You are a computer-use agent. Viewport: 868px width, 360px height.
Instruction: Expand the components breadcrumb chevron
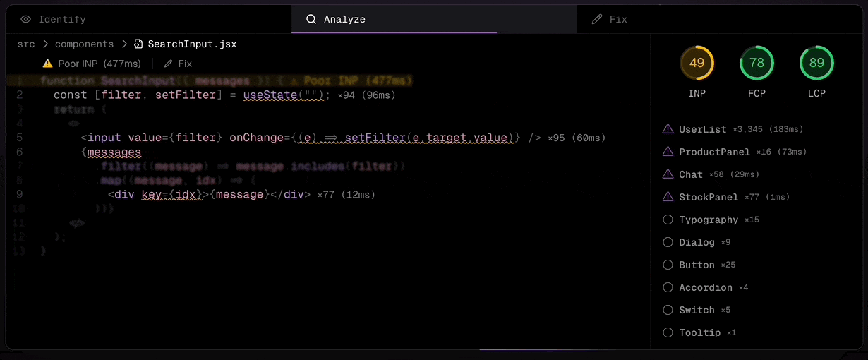[124, 44]
